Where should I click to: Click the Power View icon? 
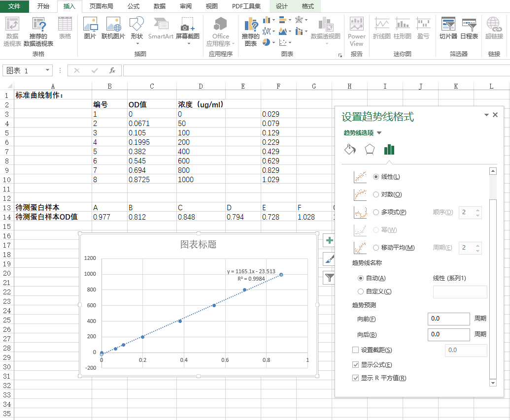pyautogui.click(x=356, y=25)
